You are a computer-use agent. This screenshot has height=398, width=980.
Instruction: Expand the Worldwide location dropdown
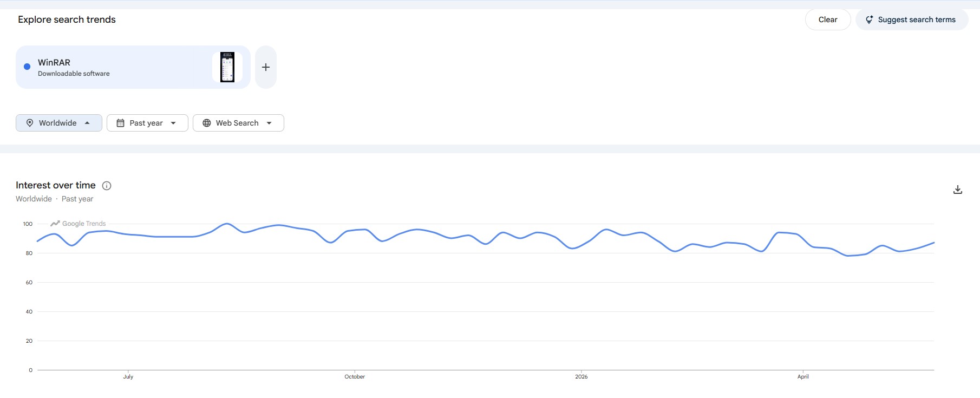tap(59, 123)
